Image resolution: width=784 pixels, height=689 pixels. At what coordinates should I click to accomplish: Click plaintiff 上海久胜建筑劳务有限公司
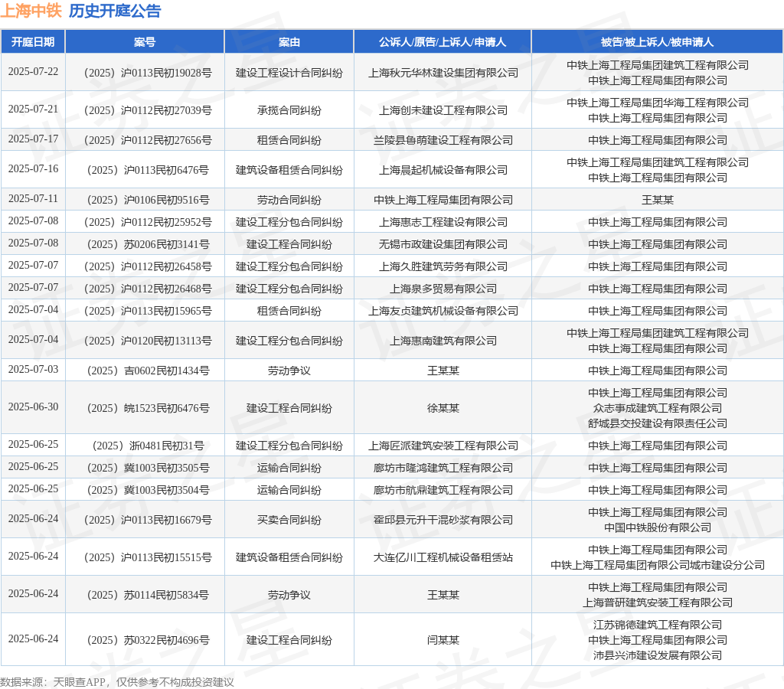(443, 267)
